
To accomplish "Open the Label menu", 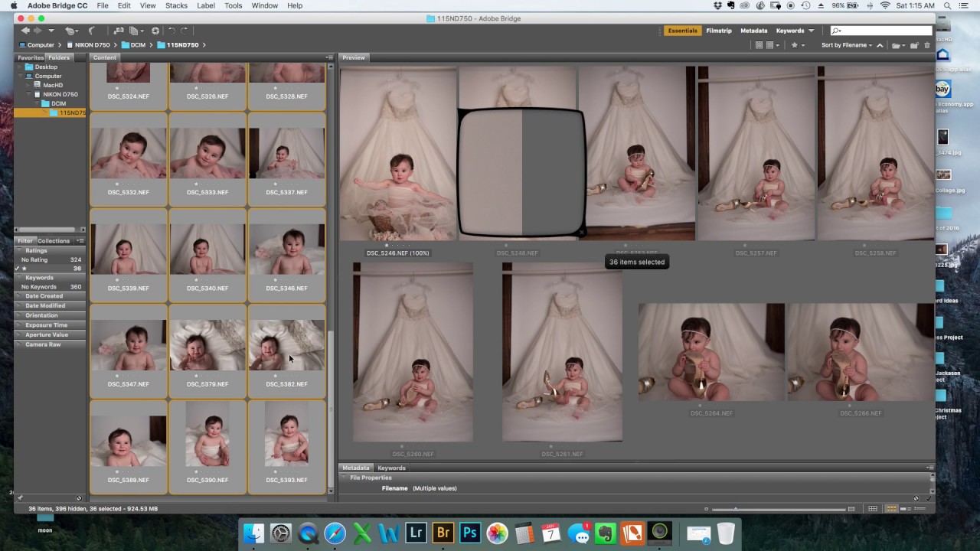I will (206, 5).
